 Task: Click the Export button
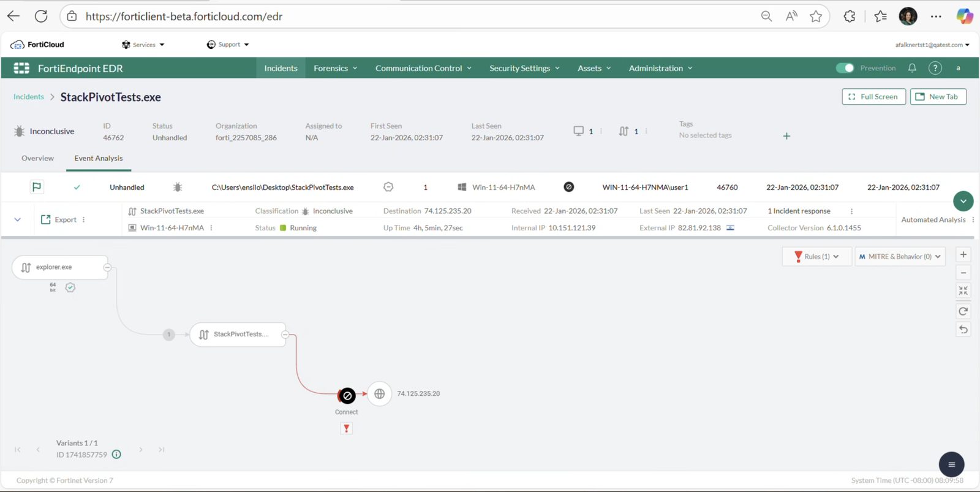click(59, 219)
